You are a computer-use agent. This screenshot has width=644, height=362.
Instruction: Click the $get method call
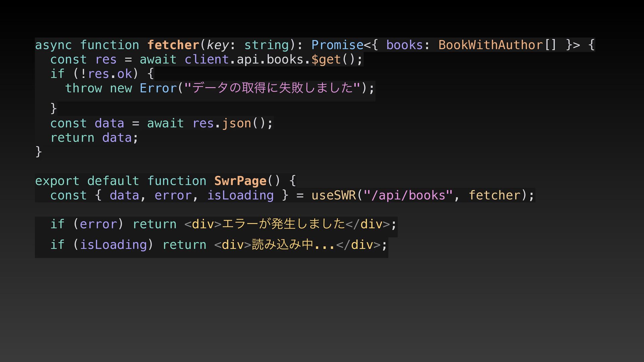tap(326, 59)
